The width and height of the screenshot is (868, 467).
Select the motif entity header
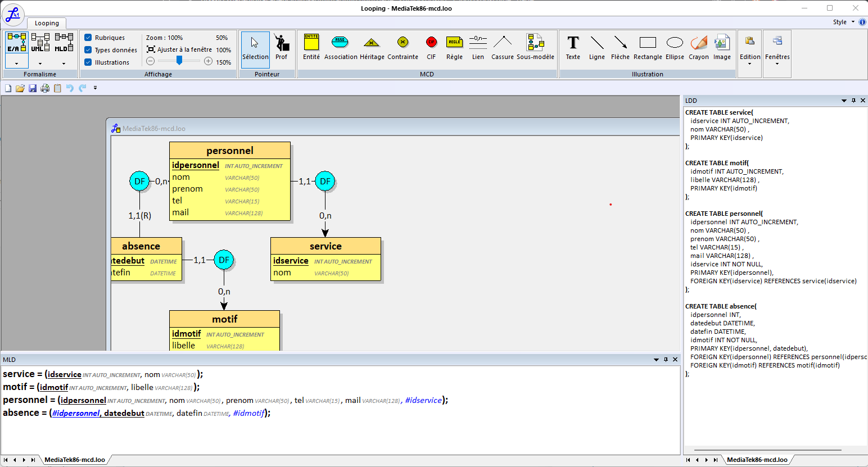click(225, 319)
